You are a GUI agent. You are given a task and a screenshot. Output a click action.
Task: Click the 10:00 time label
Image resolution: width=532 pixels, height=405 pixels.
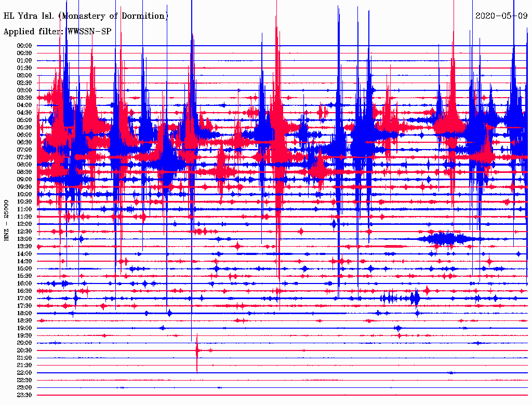[x=24, y=194]
